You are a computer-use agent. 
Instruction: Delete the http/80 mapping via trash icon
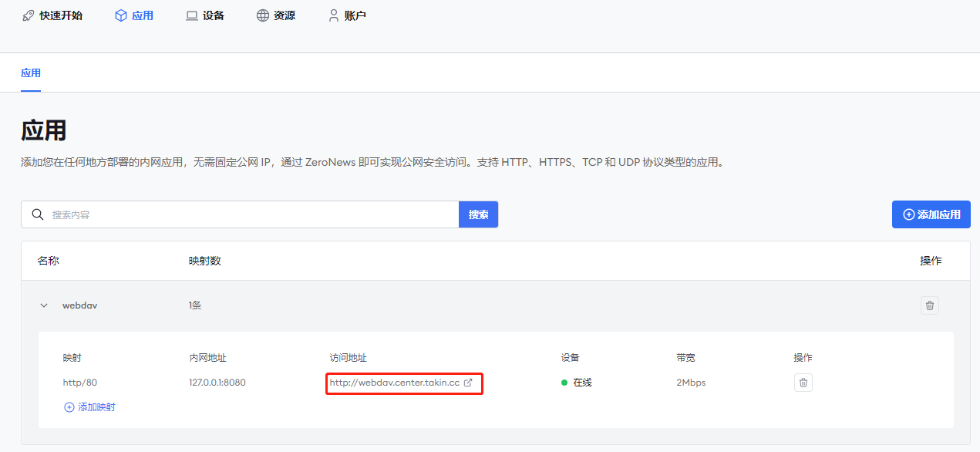click(803, 383)
